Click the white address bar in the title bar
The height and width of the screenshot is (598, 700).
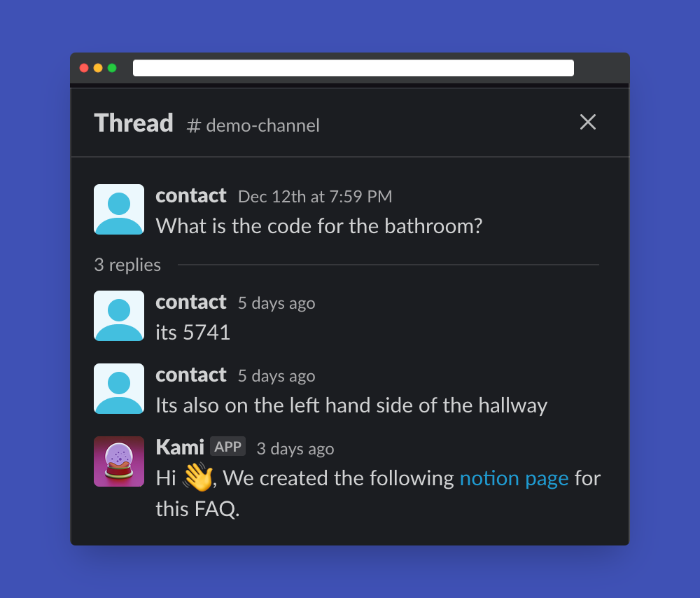tap(353, 68)
